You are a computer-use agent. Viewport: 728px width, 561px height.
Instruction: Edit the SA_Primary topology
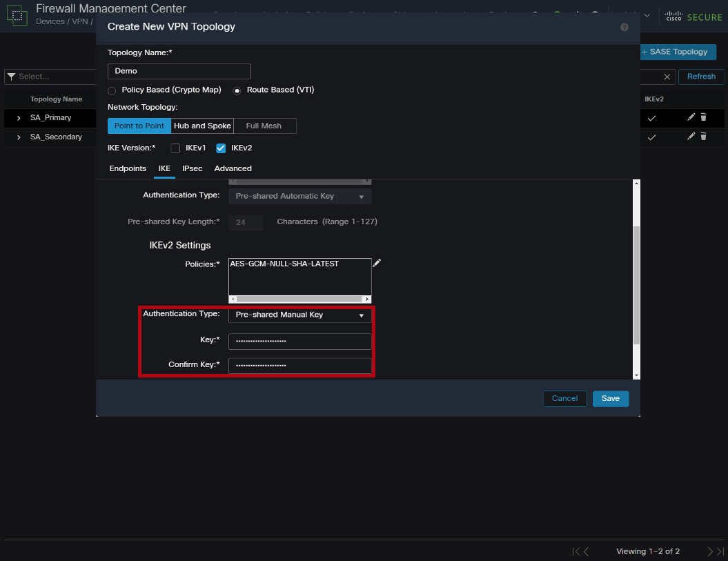[691, 117]
